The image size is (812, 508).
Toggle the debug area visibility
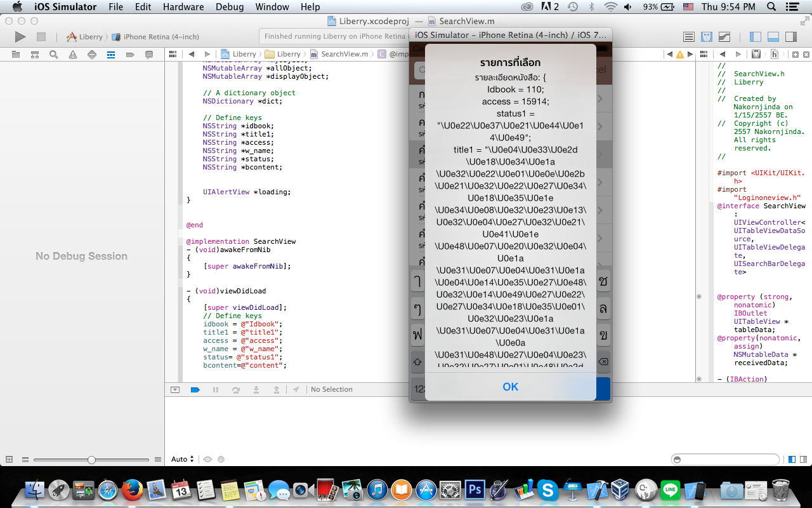pyautogui.click(x=773, y=37)
